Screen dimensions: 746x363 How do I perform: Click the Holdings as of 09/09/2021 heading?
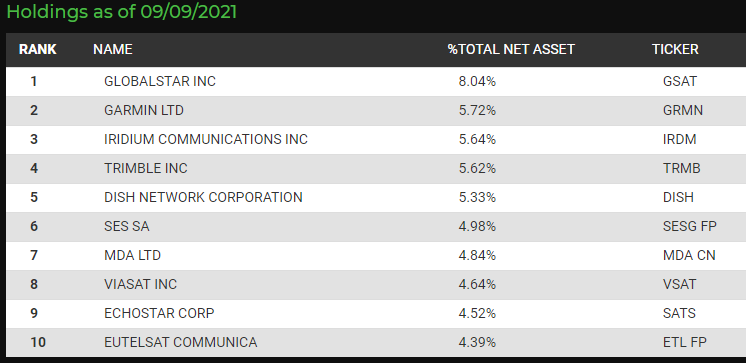pyautogui.click(x=121, y=12)
